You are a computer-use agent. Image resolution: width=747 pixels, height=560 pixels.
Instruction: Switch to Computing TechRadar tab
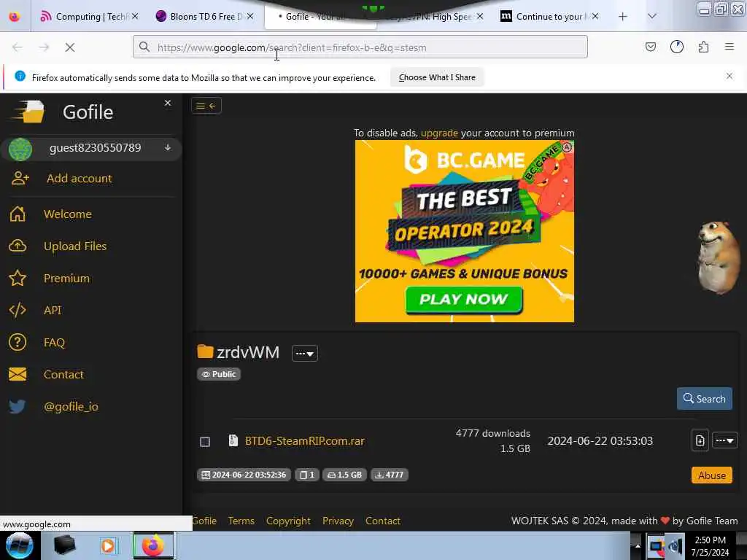click(90, 17)
